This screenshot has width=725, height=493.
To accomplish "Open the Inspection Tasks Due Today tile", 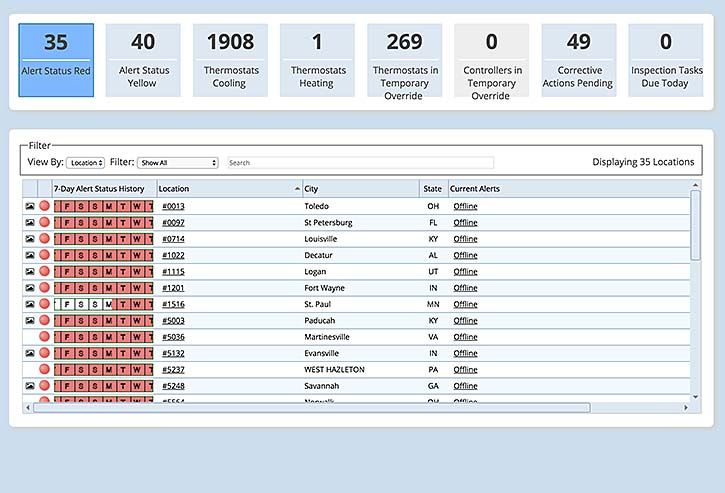I will (666, 60).
